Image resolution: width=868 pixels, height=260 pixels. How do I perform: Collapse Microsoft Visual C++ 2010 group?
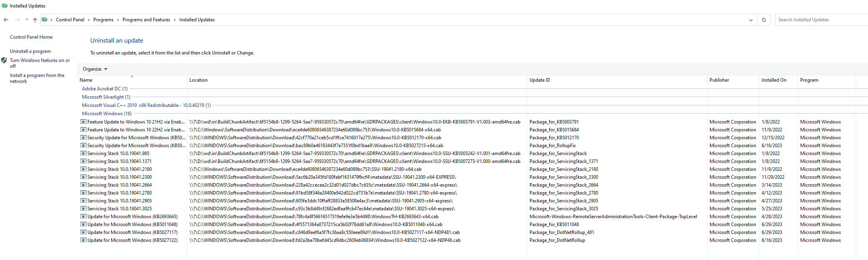(146, 105)
